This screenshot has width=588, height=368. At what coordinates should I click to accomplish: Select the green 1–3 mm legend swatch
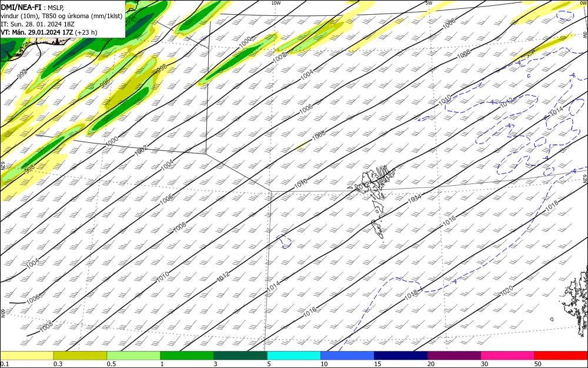pyautogui.click(x=187, y=356)
